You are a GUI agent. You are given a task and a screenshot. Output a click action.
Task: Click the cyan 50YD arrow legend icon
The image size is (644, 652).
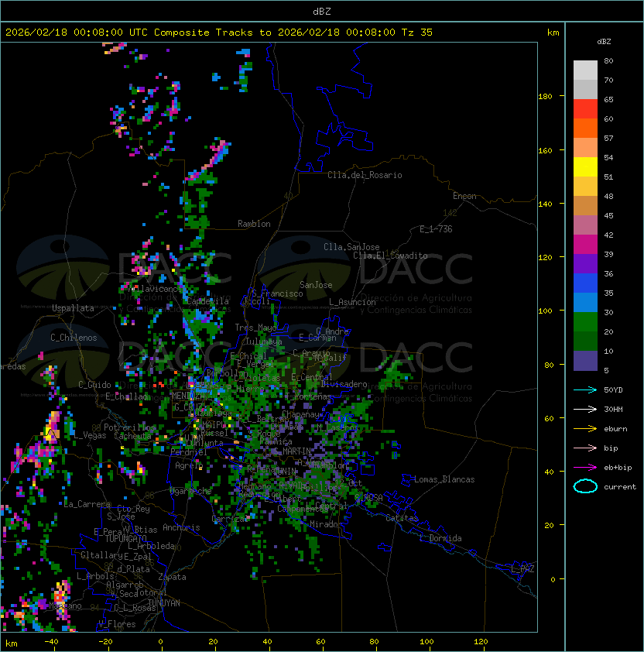tap(585, 389)
